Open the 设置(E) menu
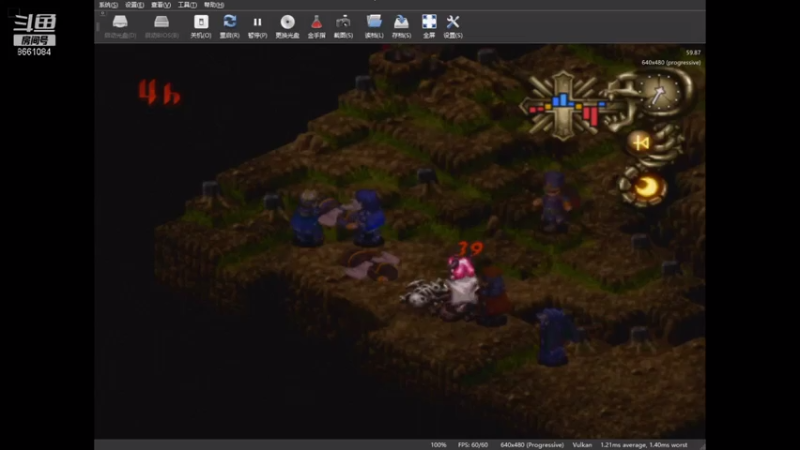This screenshot has width=800, height=450. 135,5
